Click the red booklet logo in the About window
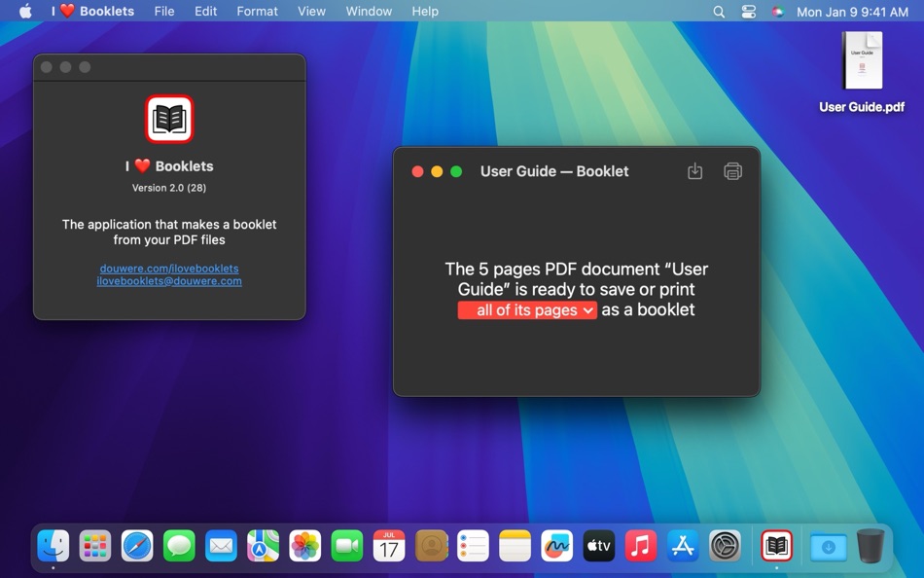 click(169, 118)
